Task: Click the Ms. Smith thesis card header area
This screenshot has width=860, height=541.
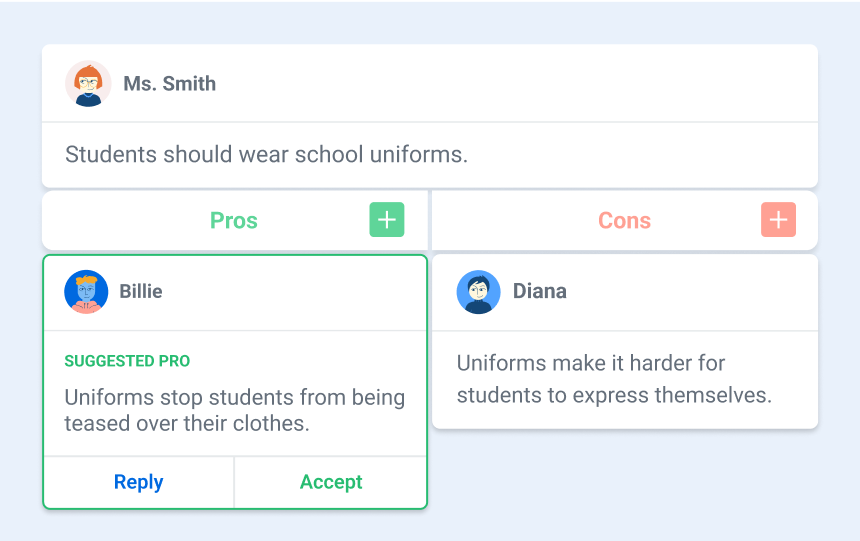Action: pos(429,83)
